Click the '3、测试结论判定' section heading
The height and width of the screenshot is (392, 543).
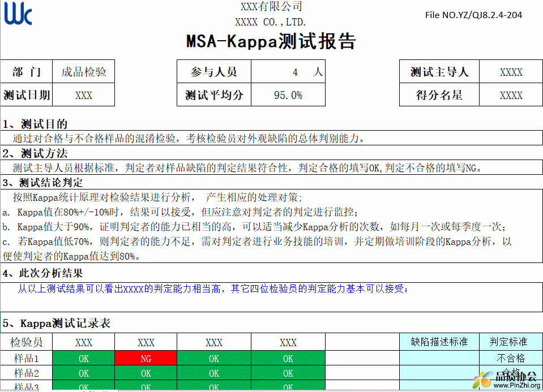(42, 182)
